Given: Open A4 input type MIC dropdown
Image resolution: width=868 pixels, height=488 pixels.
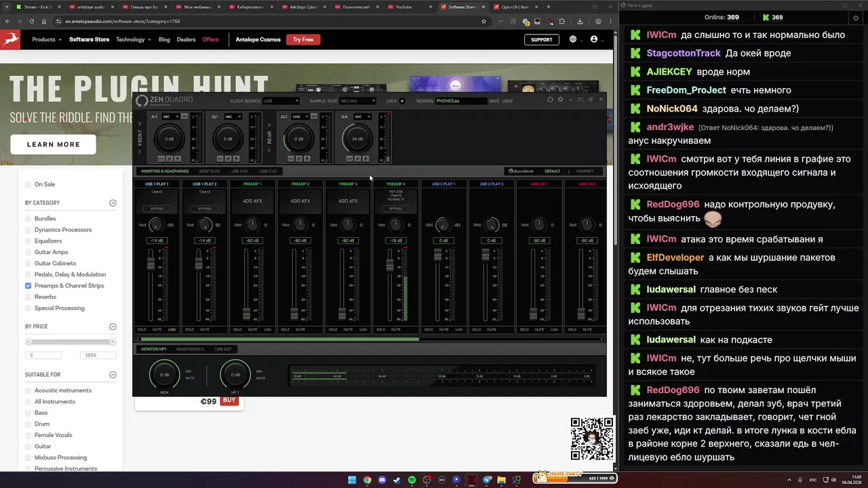Looking at the screenshot, I should tap(363, 117).
